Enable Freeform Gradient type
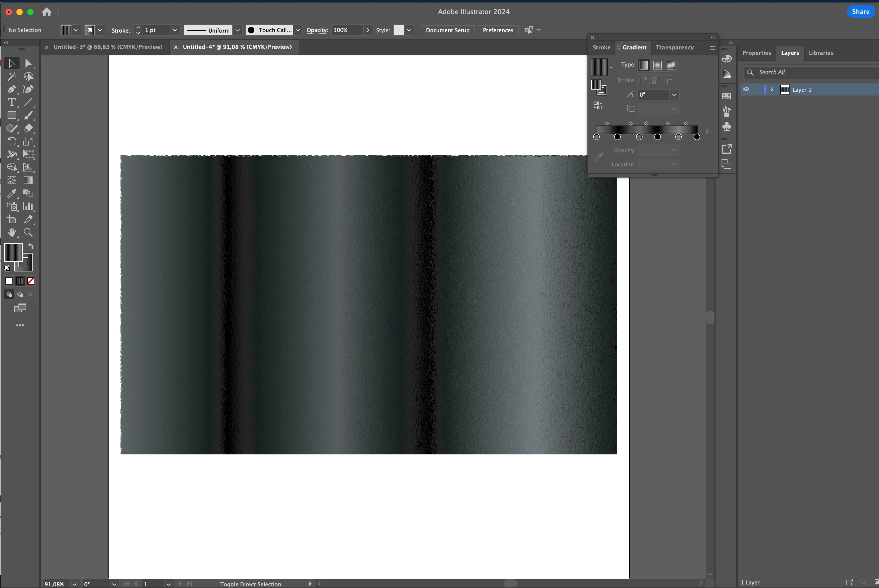 pyautogui.click(x=671, y=65)
